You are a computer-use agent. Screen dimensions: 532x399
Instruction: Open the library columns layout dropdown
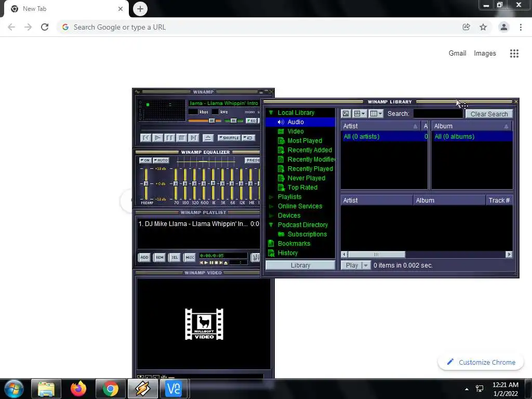point(376,114)
